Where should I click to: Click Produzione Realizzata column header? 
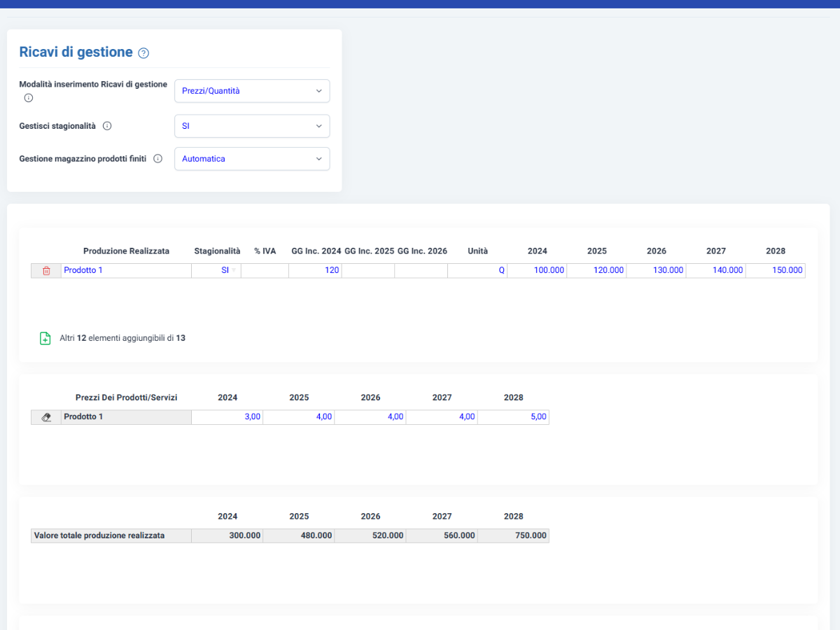tap(126, 251)
